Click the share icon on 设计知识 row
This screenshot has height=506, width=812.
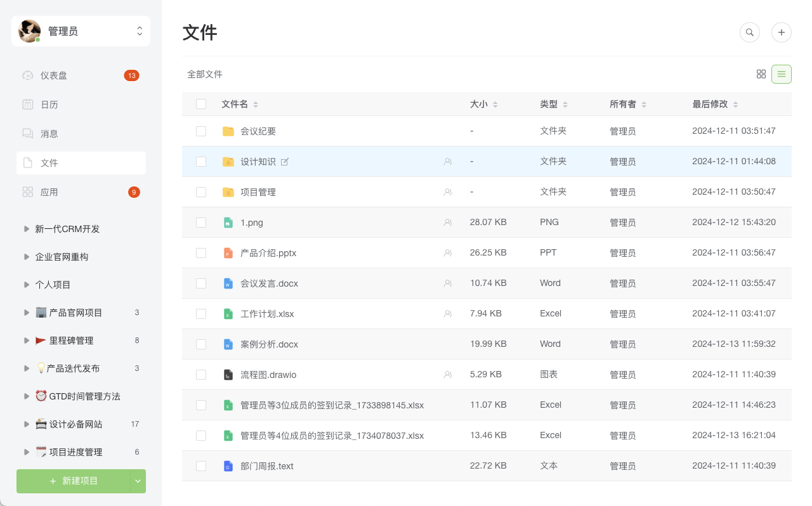click(448, 162)
